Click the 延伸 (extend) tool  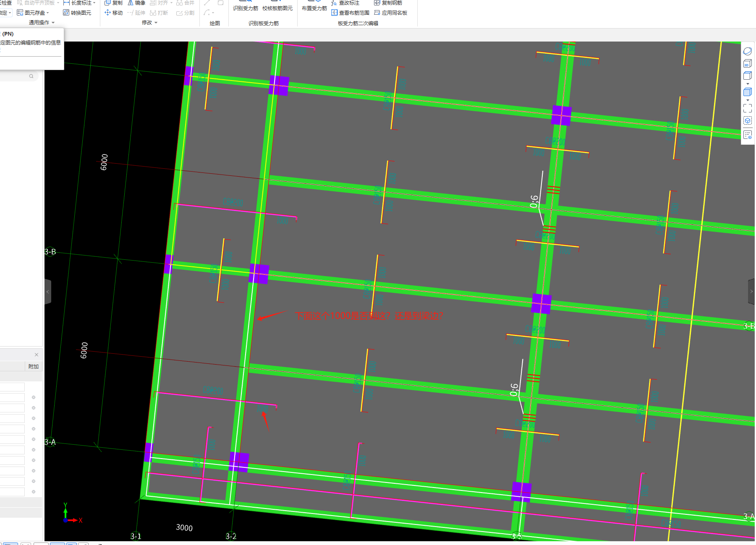[x=136, y=13]
